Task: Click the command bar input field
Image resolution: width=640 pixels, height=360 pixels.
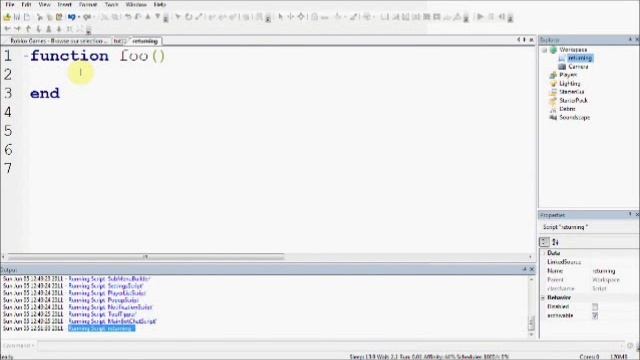Action: tap(331, 346)
